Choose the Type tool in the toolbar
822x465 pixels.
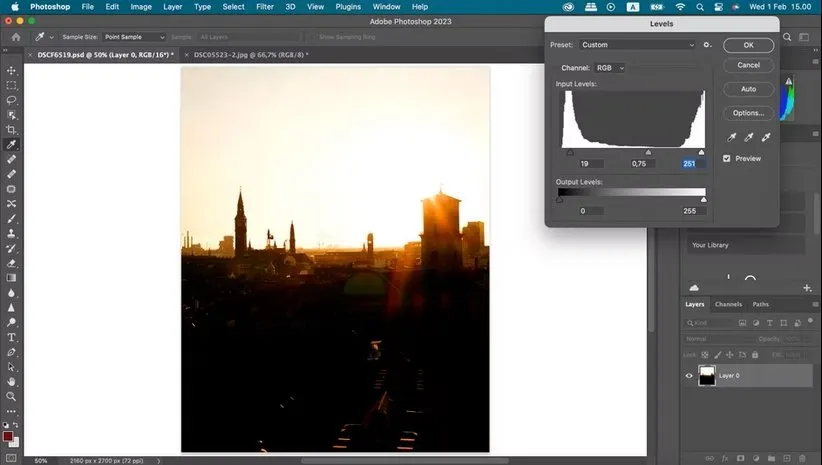tap(12, 337)
